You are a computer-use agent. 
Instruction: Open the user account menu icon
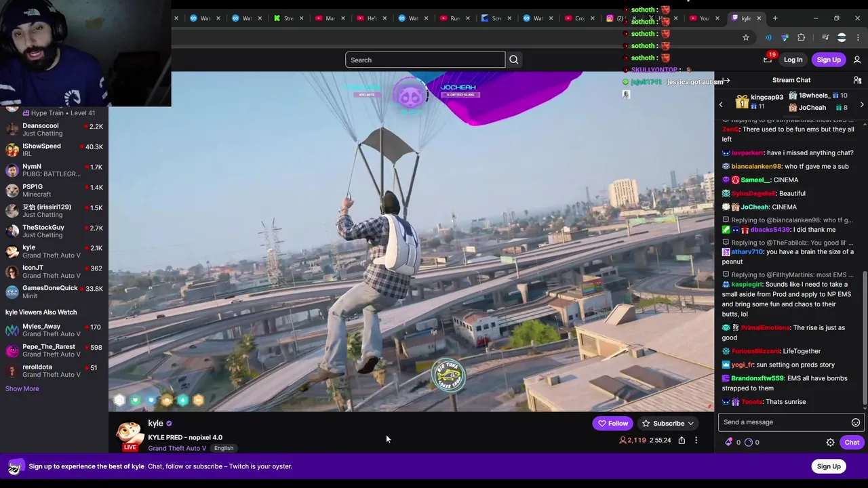point(857,60)
